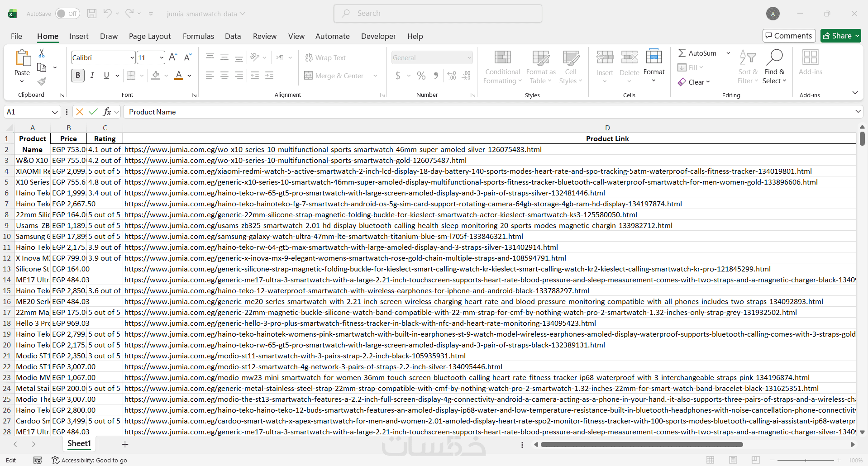Open the Name Box dropdown
The width and height of the screenshot is (868, 466).
(55, 112)
